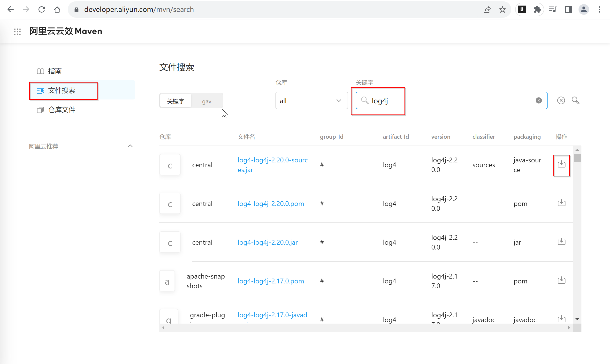Download log4-log4j-2.17.0.pom file
This screenshot has height=364, width=610.
pos(561,280)
